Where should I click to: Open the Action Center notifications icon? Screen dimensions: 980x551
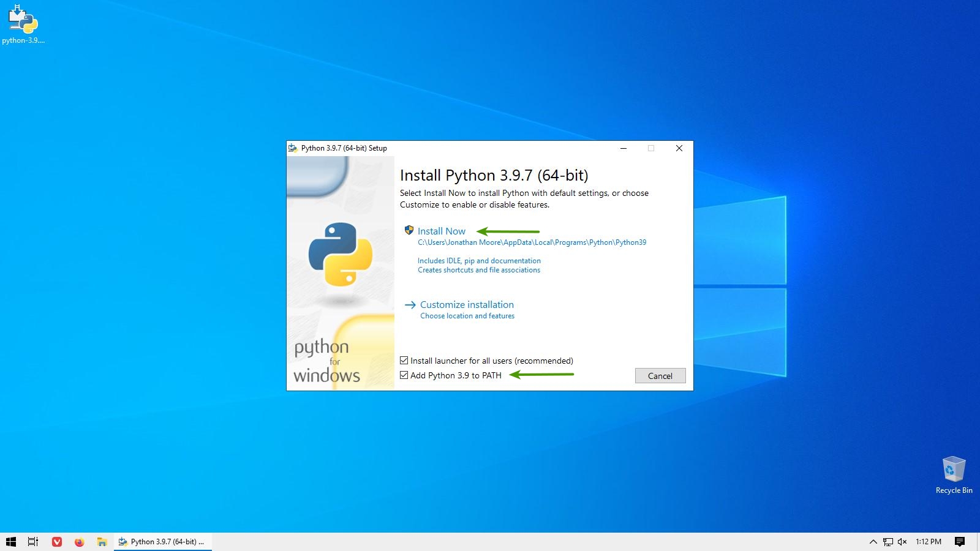960,542
